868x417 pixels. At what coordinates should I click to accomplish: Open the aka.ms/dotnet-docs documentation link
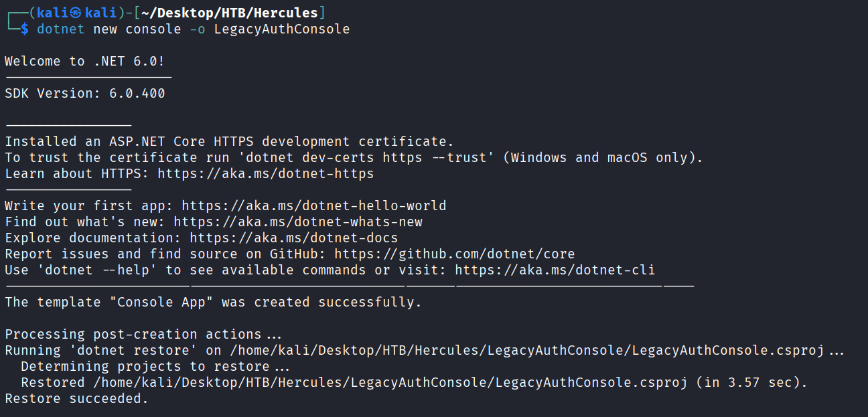pyautogui.click(x=293, y=238)
